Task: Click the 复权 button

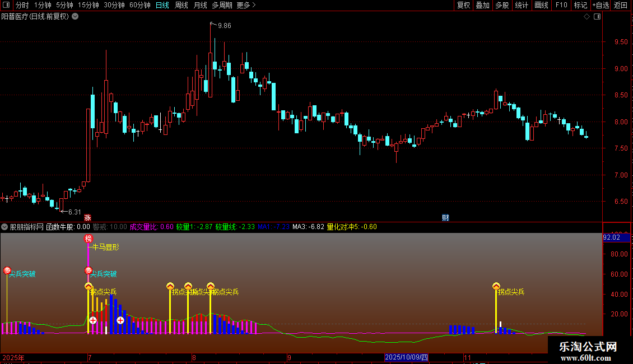Action: (463, 5)
